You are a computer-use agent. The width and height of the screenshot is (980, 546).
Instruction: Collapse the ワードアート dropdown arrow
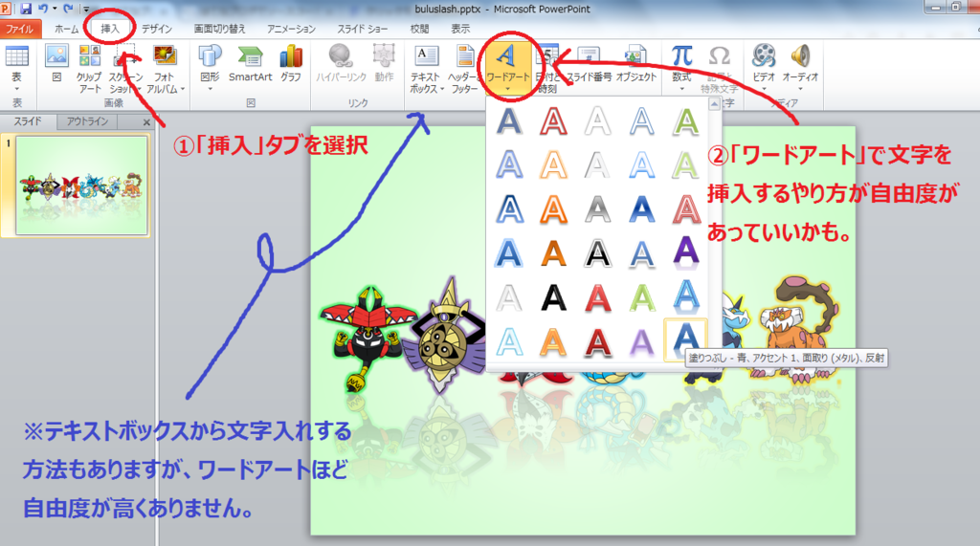[x=507, y=89]
